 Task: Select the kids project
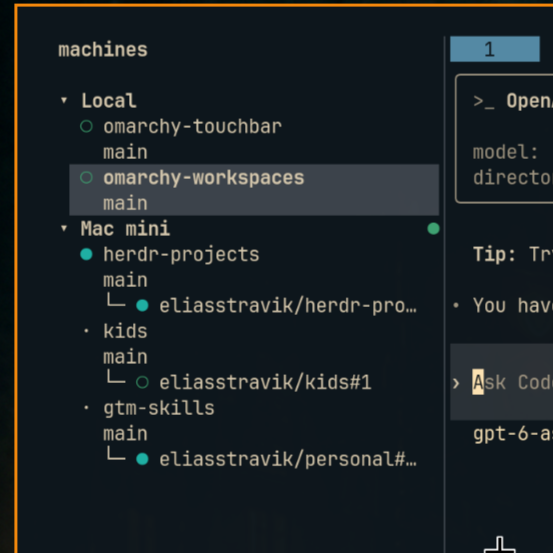(125, 331)
